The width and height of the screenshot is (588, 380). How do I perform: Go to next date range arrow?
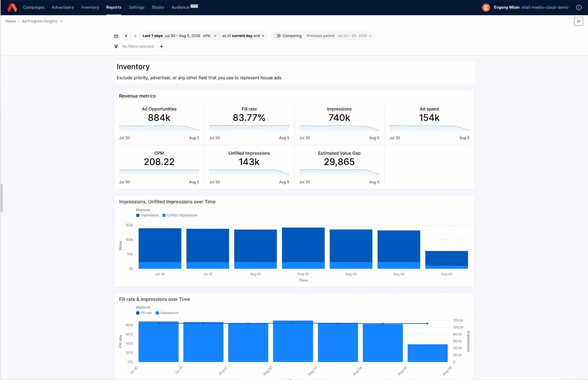coord(135,36)
